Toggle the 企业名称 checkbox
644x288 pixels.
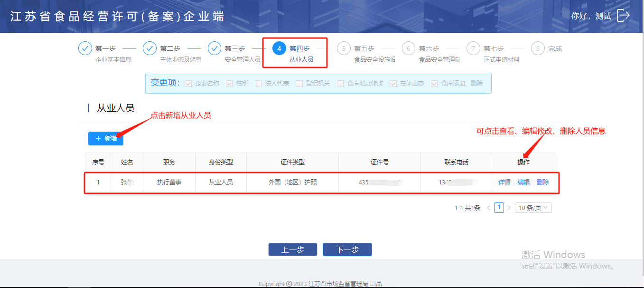pyautogui.click(x=188, y=84)
